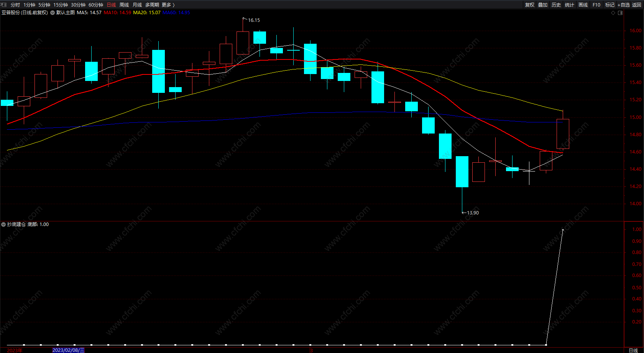Switch to the 月线 monthly tab
Image resolution: width=644 pixels, height=353 pixels.
click(137, 5)
